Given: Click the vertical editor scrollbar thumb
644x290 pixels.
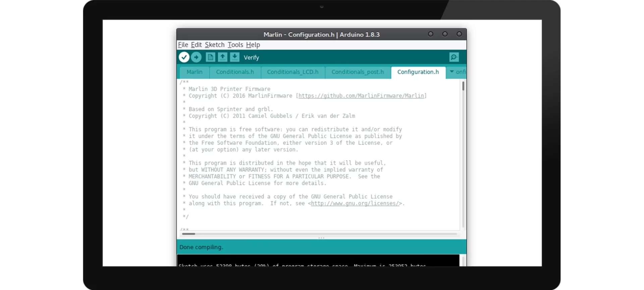Looking at the screenshot, I should click(463, 86).
